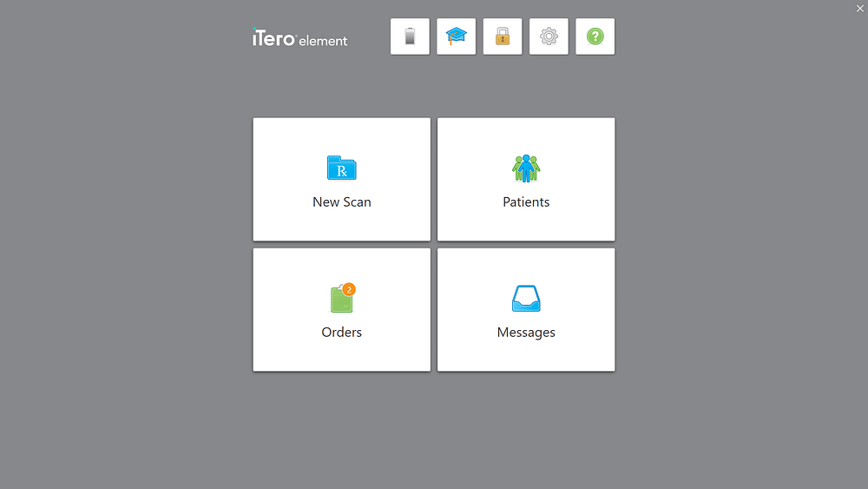Open the Learning Center graduation cap icon

click(x=457, y=36)
